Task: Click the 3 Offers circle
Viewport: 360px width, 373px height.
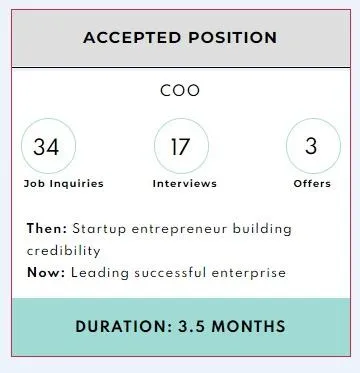Action: tap(313, 146)
